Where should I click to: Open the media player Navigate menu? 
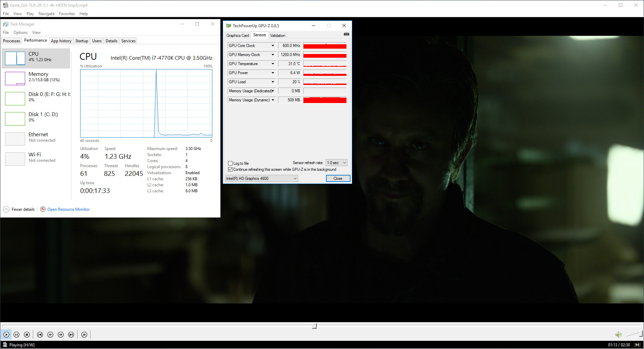pyautogui.click(x=46, y=14)
